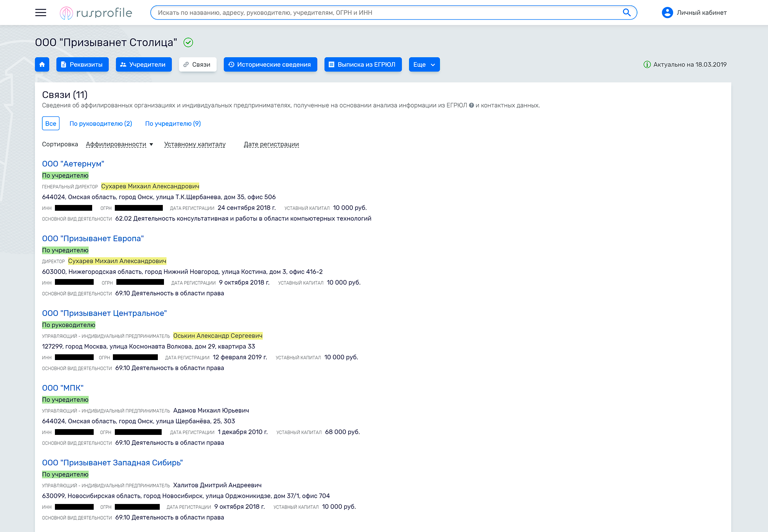Click the rusprofile logo
The height and width of the screenshot is (532, 768).
[x=96, y=13]
